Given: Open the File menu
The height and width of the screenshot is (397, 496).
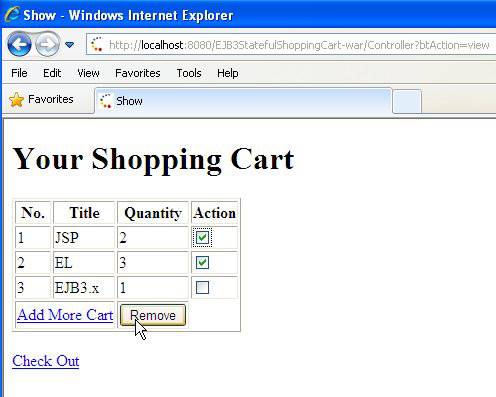Looking at the screenshot, I should [x=19, y=73].
